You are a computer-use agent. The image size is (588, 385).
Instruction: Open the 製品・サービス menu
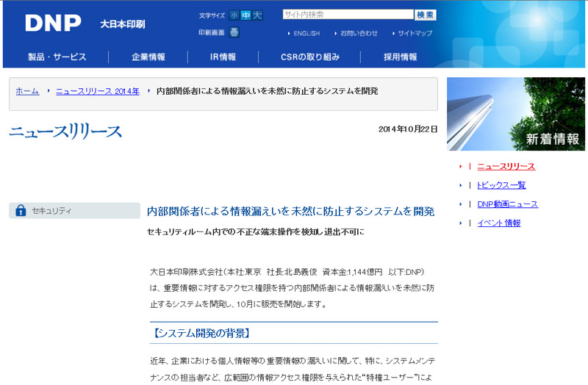(57, 57)
